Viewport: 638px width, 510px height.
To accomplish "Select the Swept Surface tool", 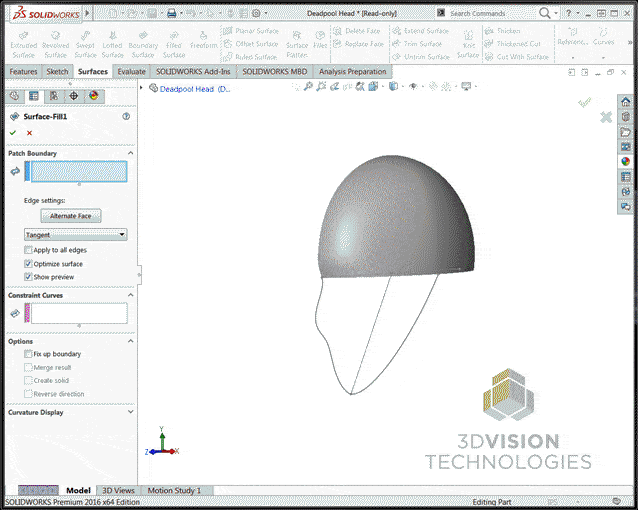I will [85, 44].
